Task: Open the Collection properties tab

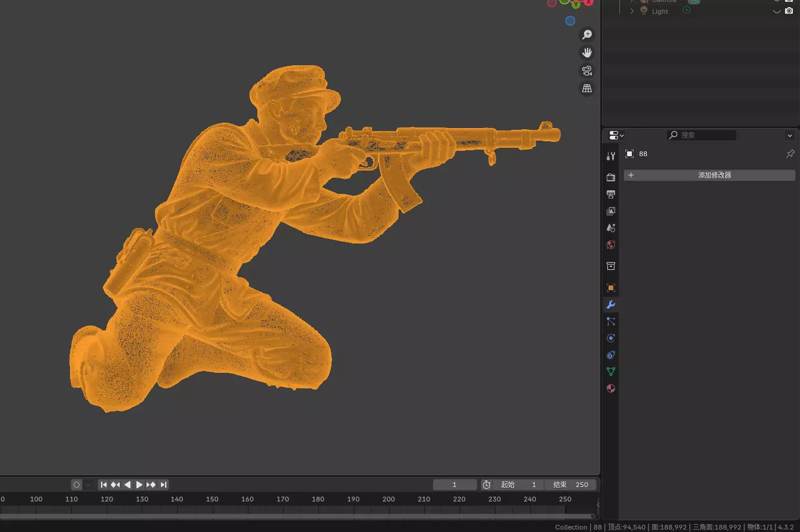Action: (x=610, y=266)
